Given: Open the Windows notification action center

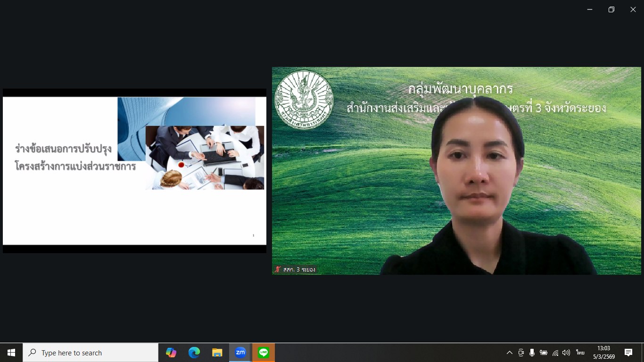Looking at the screenshot, I should point(628,353).
